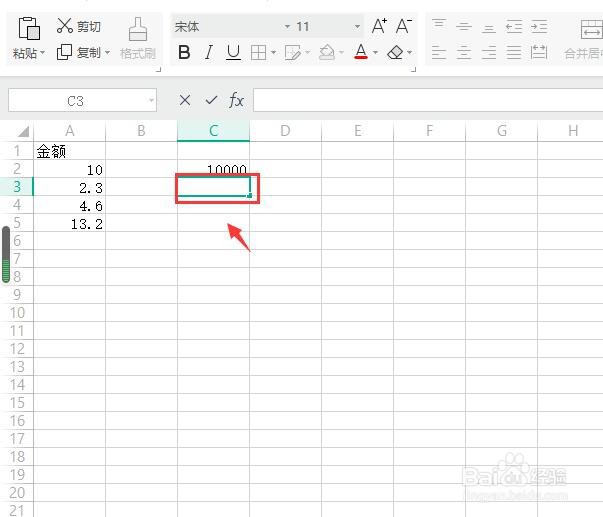603x517 pixels.
Task: Click the decrease indent icon
Action: [x=514, y=27]
